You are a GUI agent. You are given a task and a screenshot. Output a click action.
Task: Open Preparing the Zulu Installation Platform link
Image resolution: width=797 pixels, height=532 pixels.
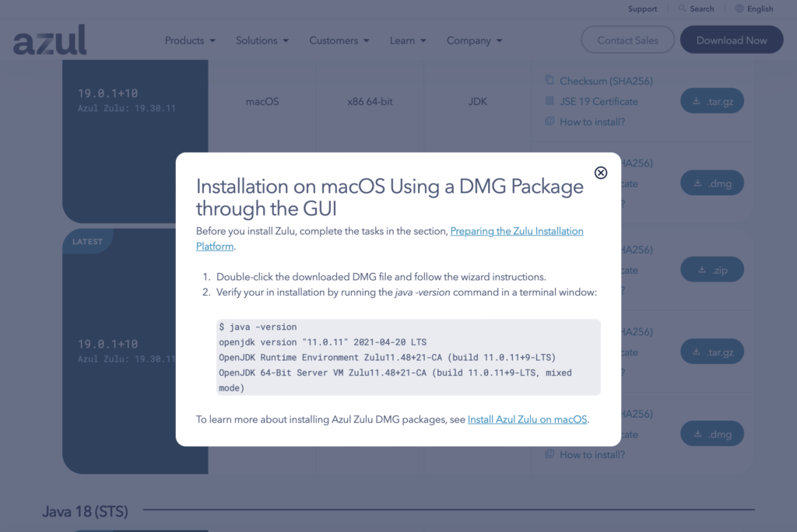[x=516, y=231]
